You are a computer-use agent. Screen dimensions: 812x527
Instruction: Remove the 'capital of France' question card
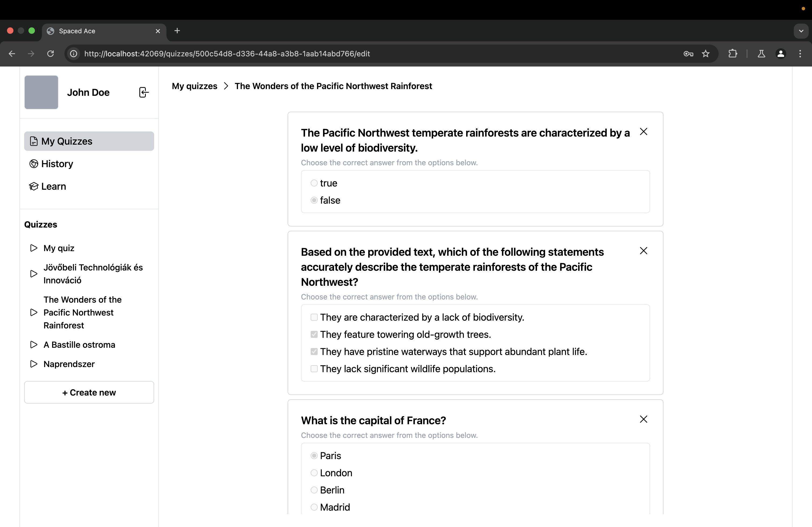point(643,419)
